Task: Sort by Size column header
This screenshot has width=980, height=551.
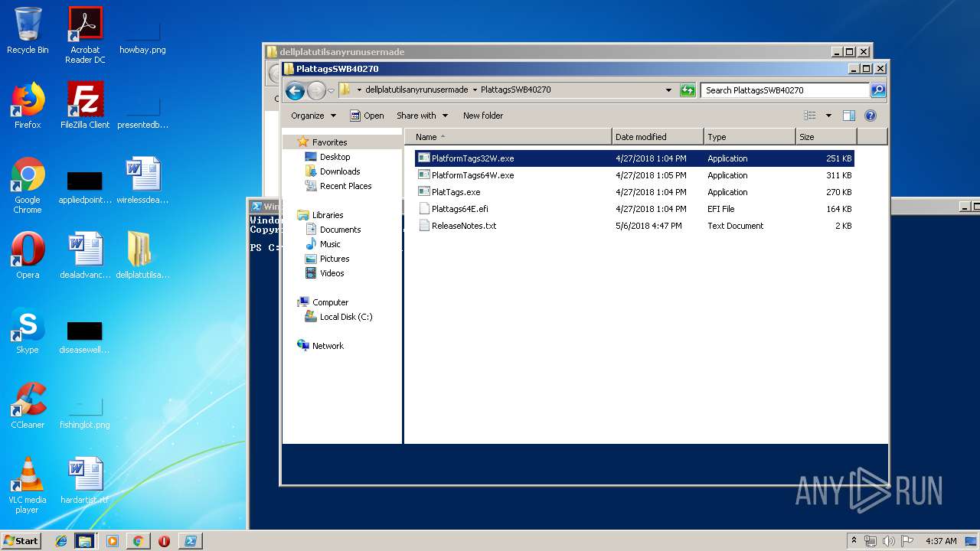Action: coord(826,137)
